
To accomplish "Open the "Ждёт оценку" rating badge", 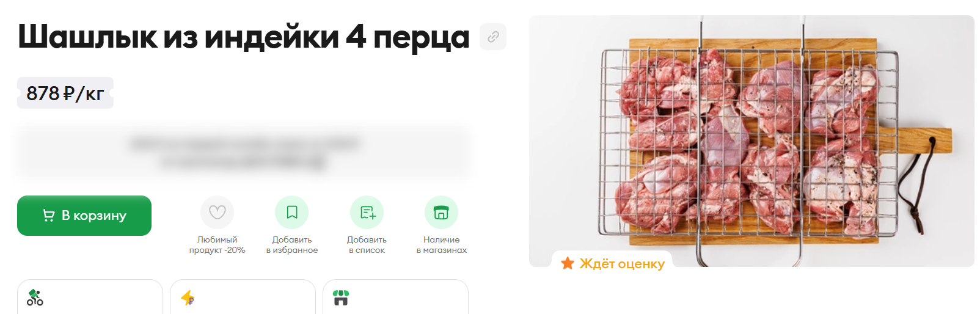I will (612, 263).
